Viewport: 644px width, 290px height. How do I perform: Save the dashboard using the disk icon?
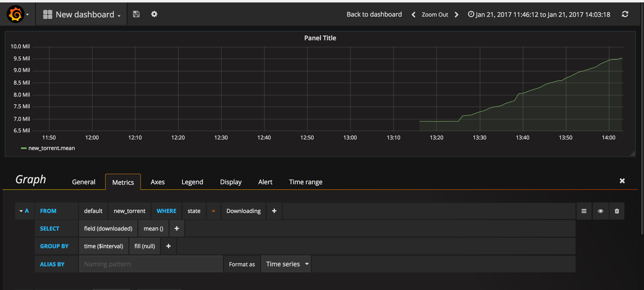point(136,14)
